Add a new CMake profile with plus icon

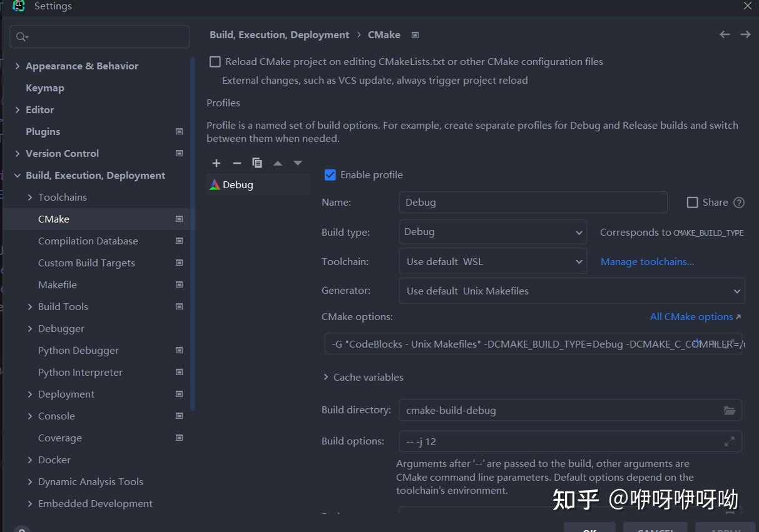(x=216, y=163)
